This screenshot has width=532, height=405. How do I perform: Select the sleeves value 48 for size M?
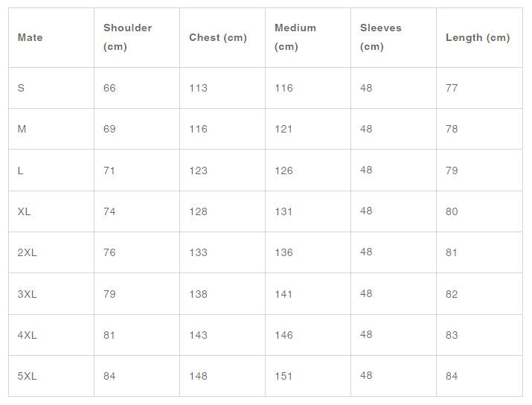(x=366, y=129)
